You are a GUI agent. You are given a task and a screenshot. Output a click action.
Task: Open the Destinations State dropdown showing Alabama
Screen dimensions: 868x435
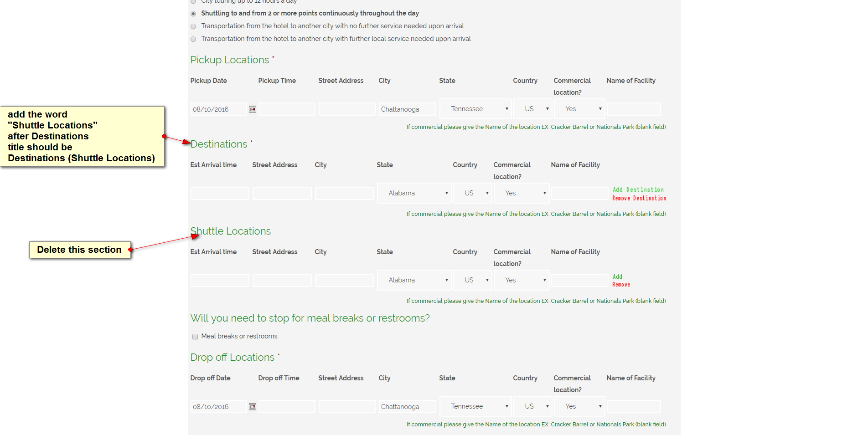click(x=414, y=193)
